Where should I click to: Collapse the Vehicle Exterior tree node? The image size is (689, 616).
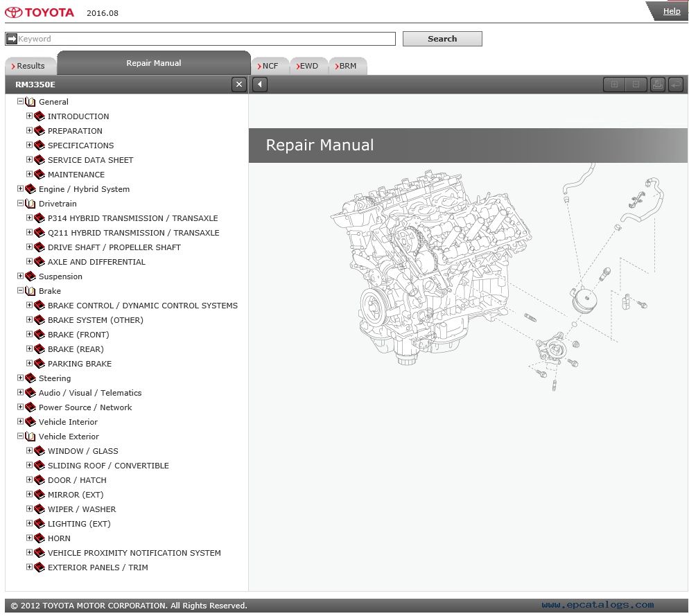click(20, 436)
